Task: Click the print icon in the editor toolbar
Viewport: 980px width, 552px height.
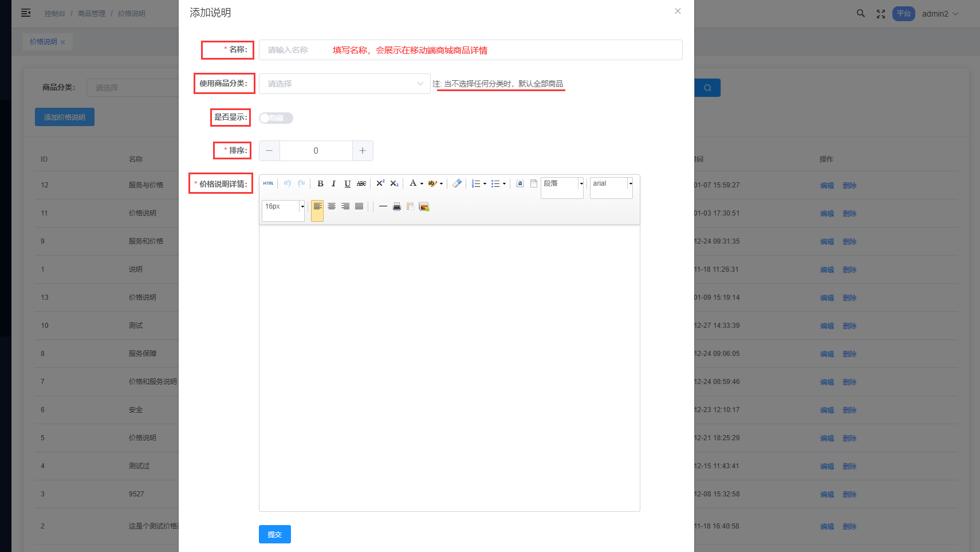Action: point(396,206)
